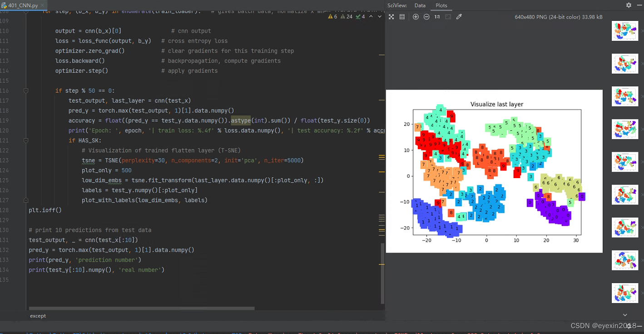Click 'tsne' variable with wavy underline
Viewport: 644px width, 334px height.
click(x=88, y=160)
